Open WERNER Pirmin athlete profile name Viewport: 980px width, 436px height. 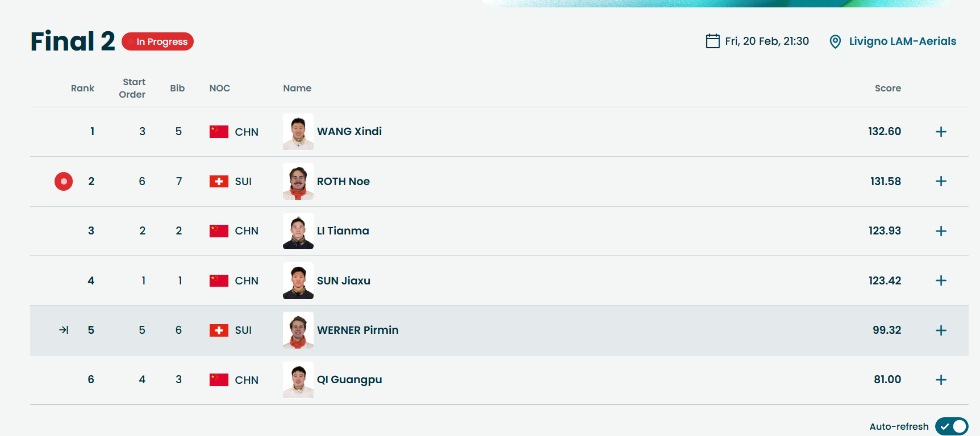coord(357,330)
